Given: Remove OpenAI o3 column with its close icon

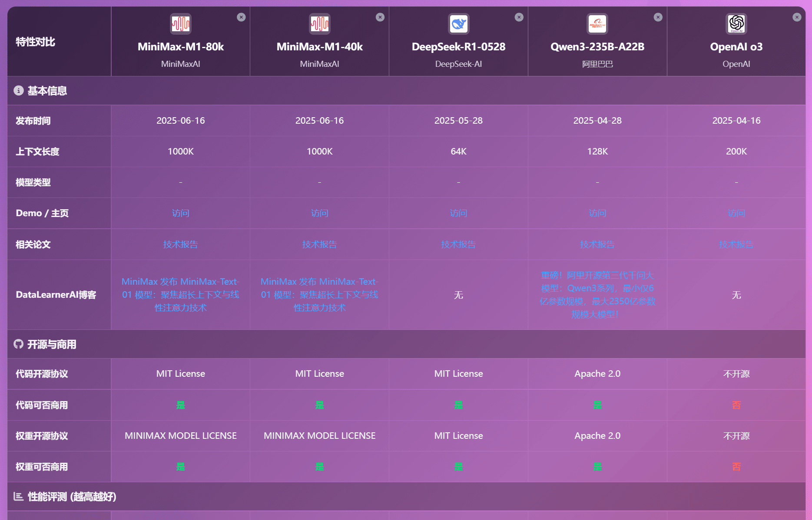Looking at the screenshot, I should pos(797,17).
